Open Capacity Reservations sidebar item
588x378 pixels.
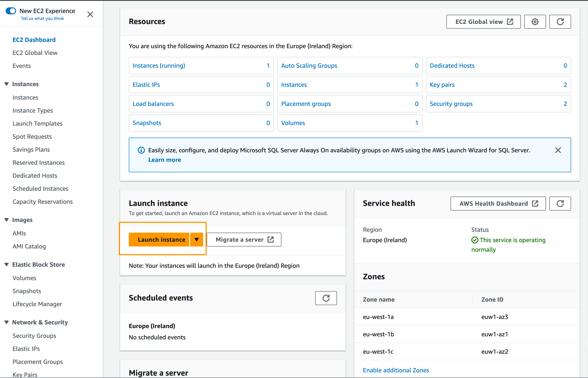43,202
